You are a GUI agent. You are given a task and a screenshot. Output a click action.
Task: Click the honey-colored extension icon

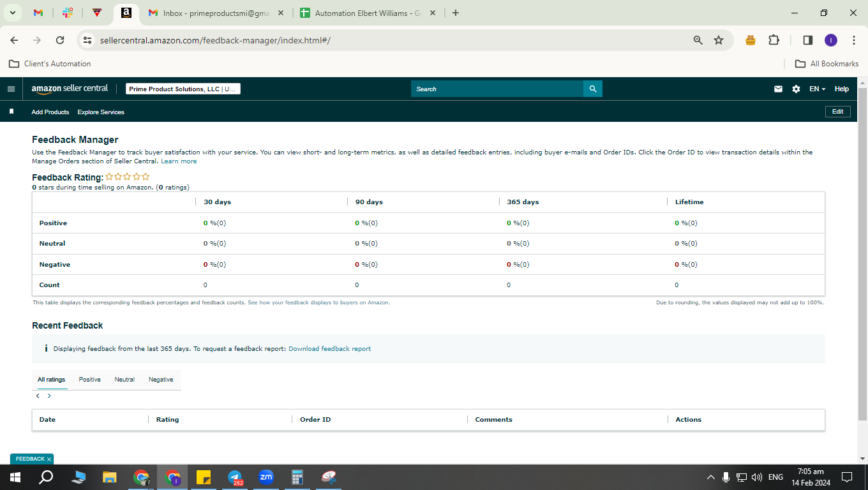[x=751, y=40]
